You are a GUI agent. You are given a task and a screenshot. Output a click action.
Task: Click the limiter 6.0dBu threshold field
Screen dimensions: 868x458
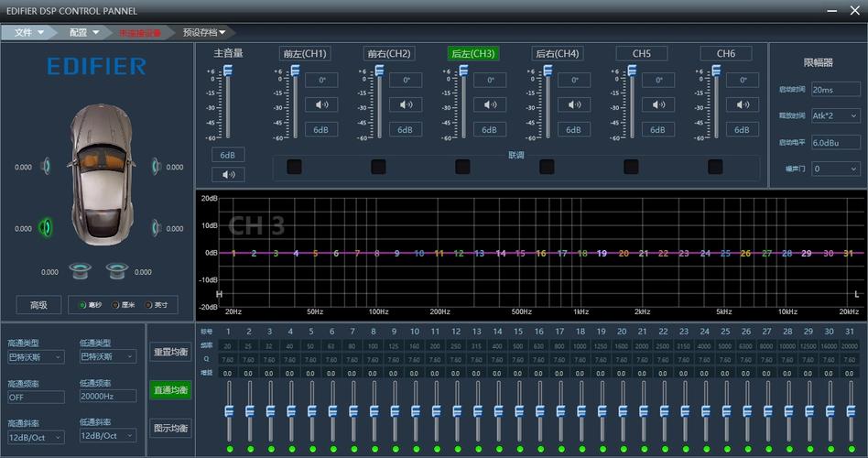pos(836,142)
